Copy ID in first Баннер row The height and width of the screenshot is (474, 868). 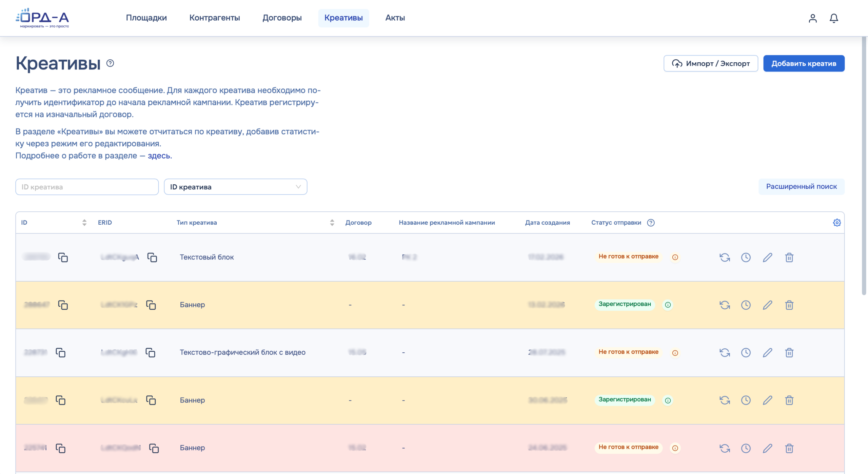63,305
